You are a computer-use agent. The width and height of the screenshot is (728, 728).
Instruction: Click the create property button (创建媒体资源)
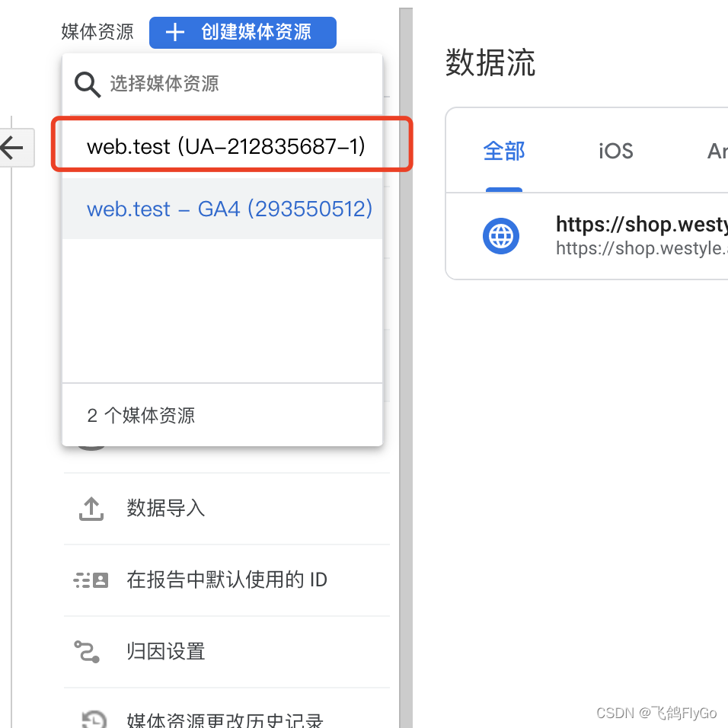pos(243,33)
